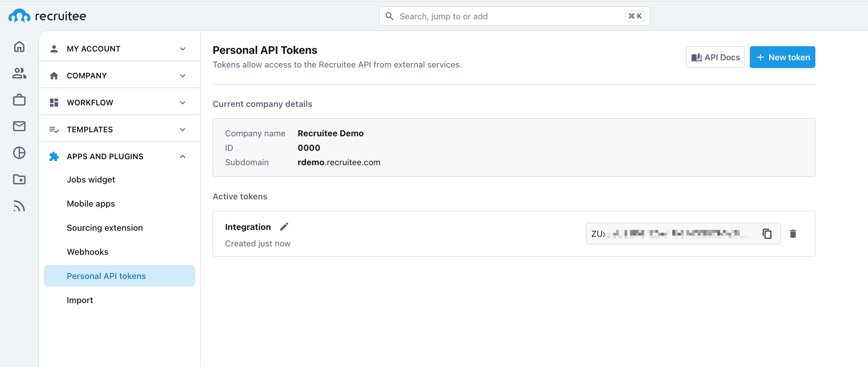Click the New token button
Viewport: 868px width, 367px height.
click(782, 57)
